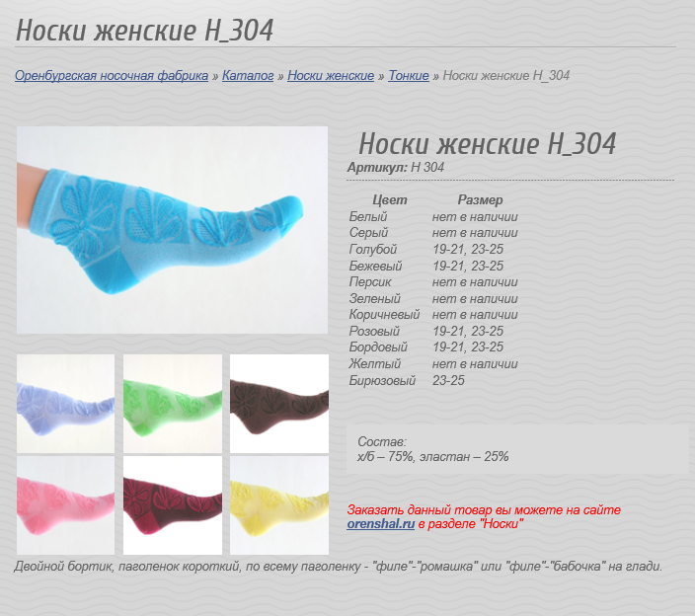Select the Бордовый color row label
The height and width of the screenshot is (616, 695).
coord(378,347)
